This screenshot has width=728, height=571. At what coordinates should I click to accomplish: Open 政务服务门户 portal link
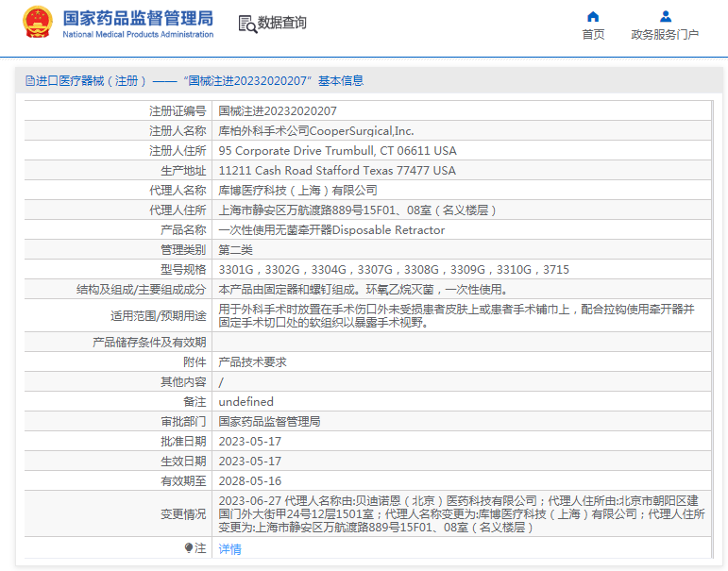(x=665, y=34)
